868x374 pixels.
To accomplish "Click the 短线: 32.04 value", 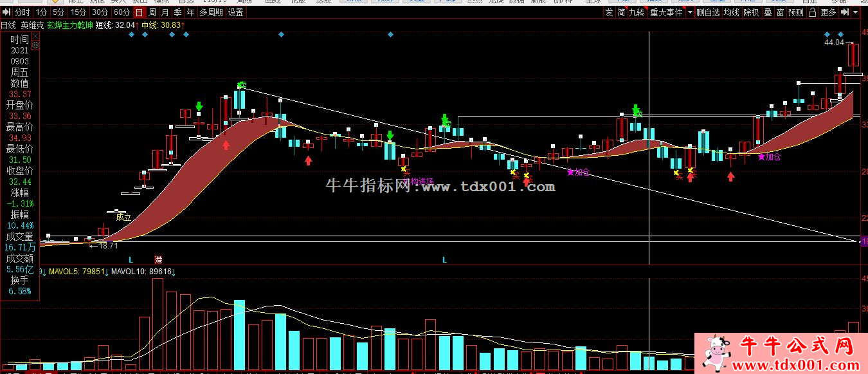I will coord(116,25).
